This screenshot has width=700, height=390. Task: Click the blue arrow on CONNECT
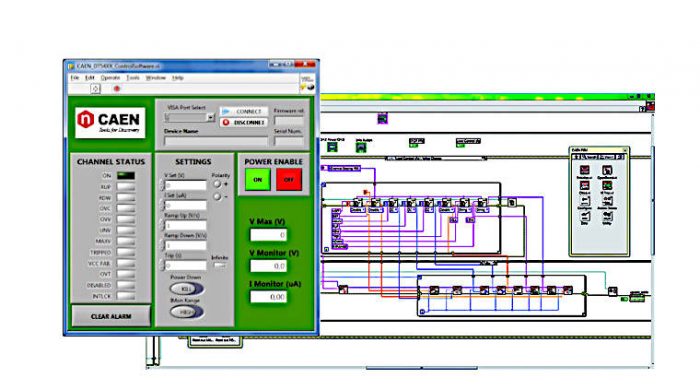click(226, 111)
